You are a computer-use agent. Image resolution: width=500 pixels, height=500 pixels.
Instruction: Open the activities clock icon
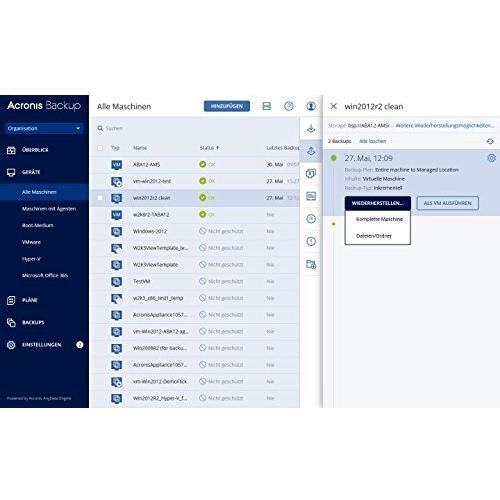(311, 219)
